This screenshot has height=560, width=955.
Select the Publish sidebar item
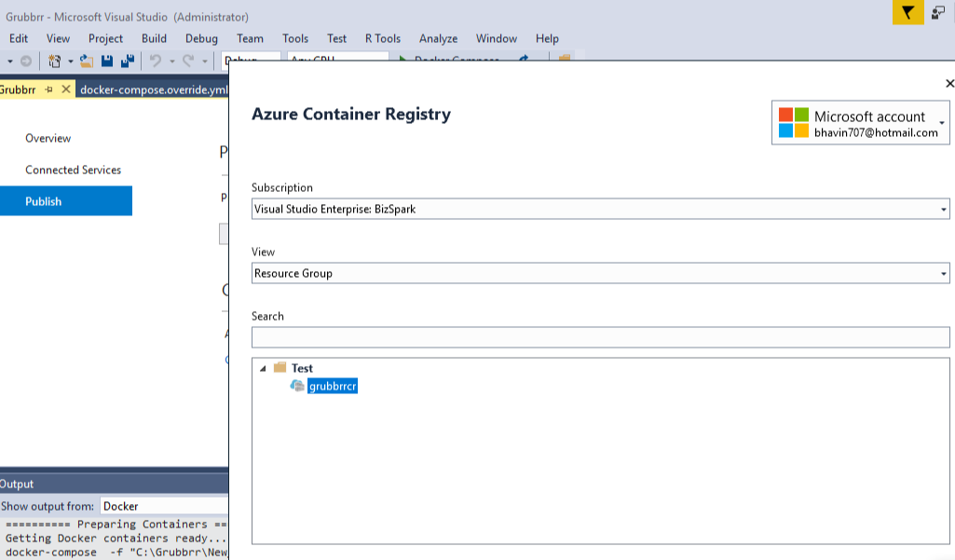tap(66, 201)
